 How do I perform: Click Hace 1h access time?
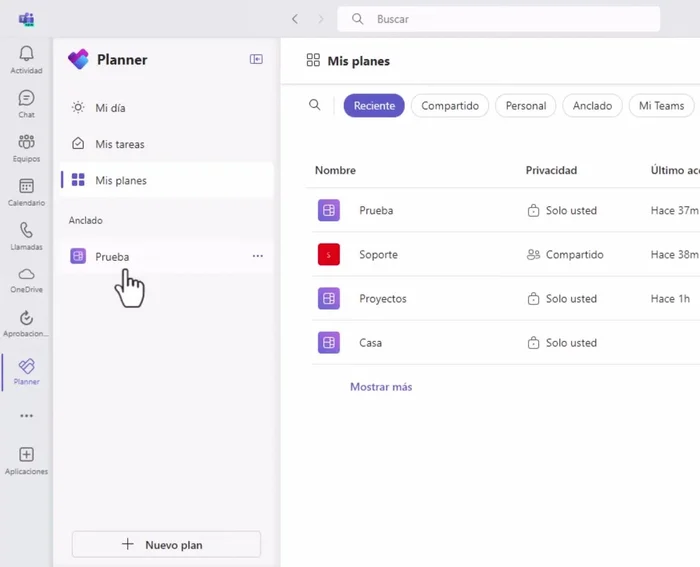pyautogui.click(x=670, y=299)
